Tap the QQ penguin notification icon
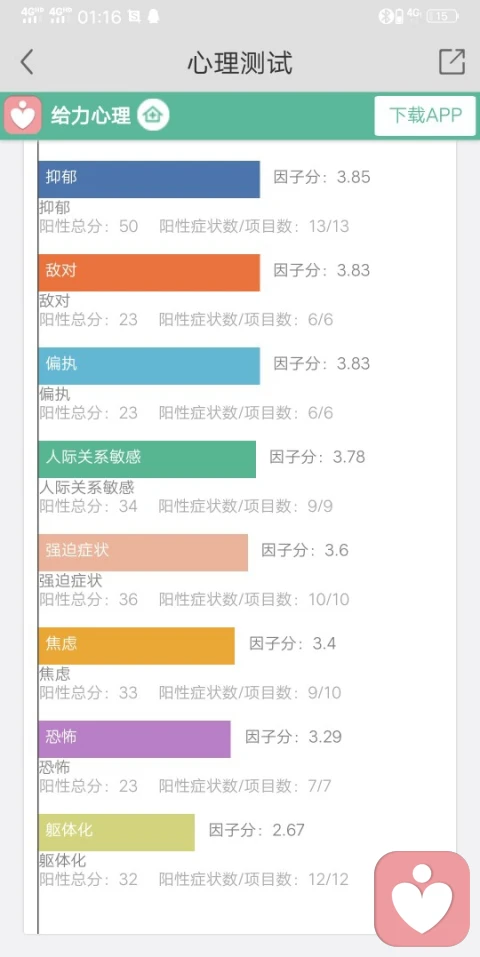480x957 pixels. [153, 16]
